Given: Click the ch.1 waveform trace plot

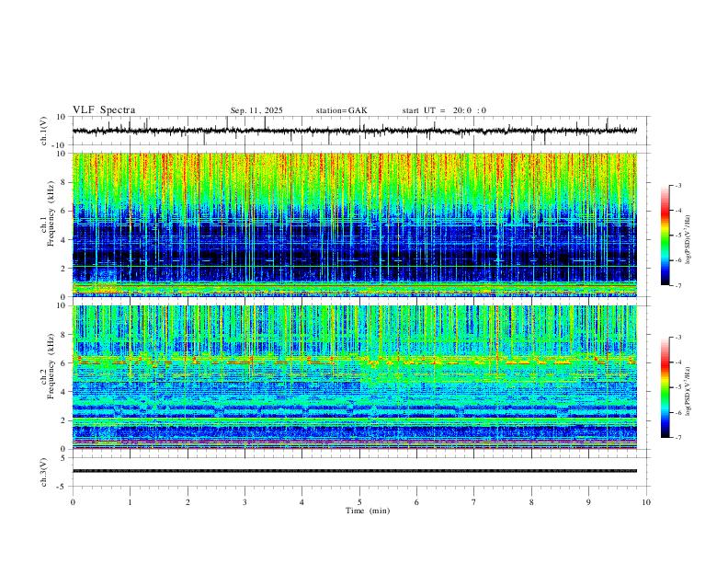Looking at the screenshot, I should point(355,131).
